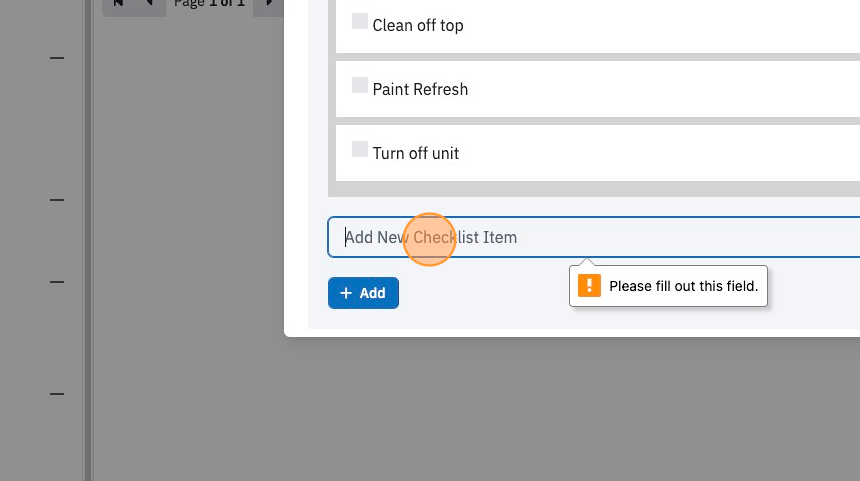
Task: Check the Clean off top checkbox
Action: click(x=360, y=21)
